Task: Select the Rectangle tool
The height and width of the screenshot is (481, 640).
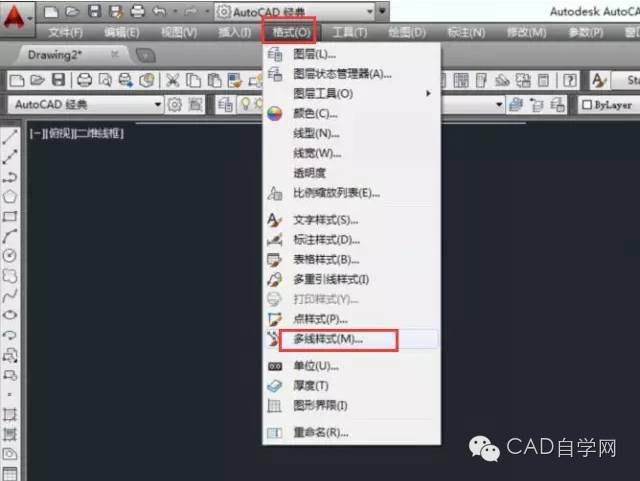Action: (10, 216)
